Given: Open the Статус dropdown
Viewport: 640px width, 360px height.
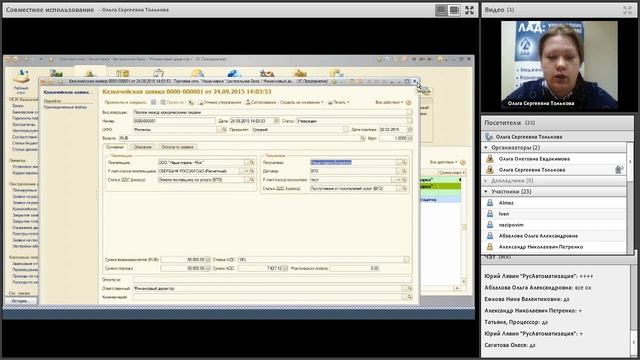Looking at the screenshot, I should [x=409, y=121].
